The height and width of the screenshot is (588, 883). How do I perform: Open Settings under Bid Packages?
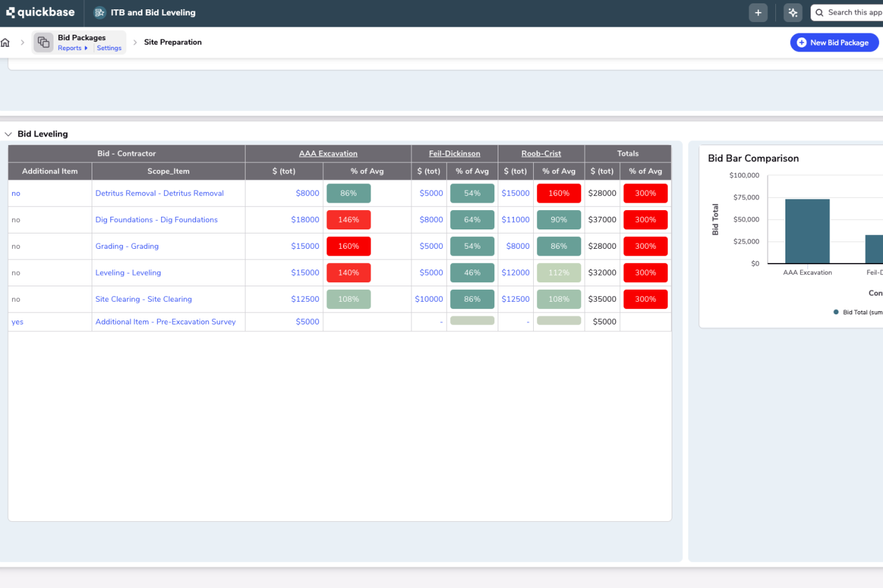coord(109,48)
